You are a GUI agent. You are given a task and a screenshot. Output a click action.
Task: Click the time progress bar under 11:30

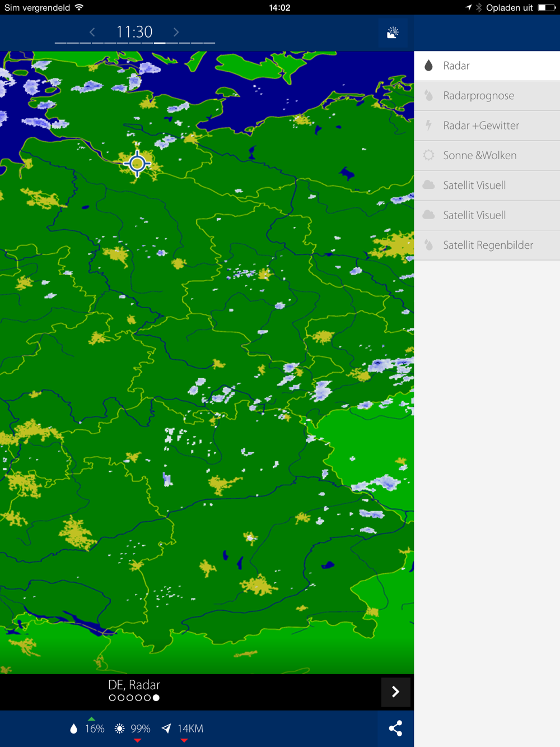tap(135, 43)
